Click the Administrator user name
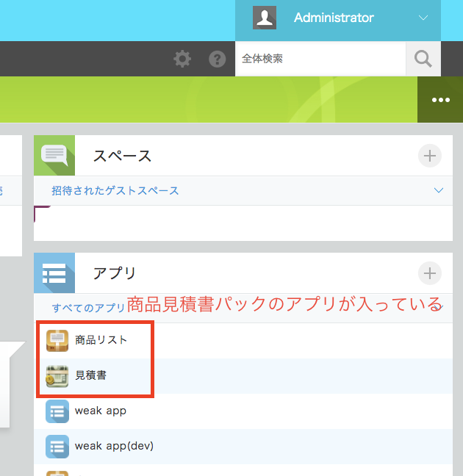Screen dimensions: 463x476 tap(334, 18)
